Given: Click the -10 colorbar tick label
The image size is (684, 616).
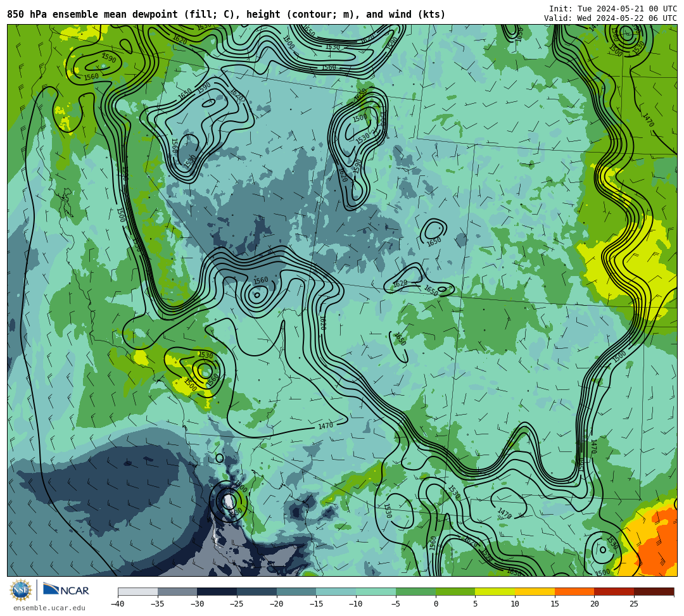Looking at the screenshot, I should click(356, 604).
